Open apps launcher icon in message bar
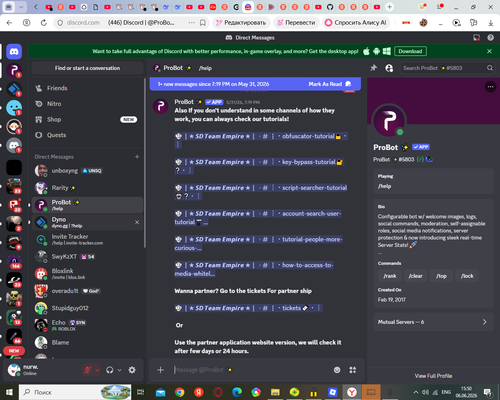 tap(353, 370)
